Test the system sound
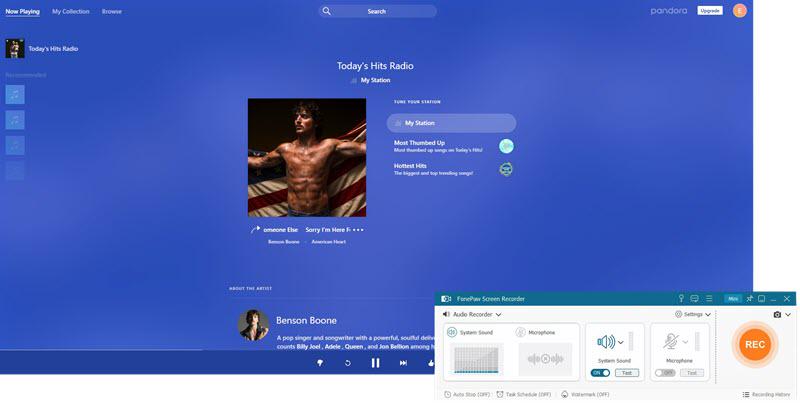The image size is (800, 405). click(627, 373)
